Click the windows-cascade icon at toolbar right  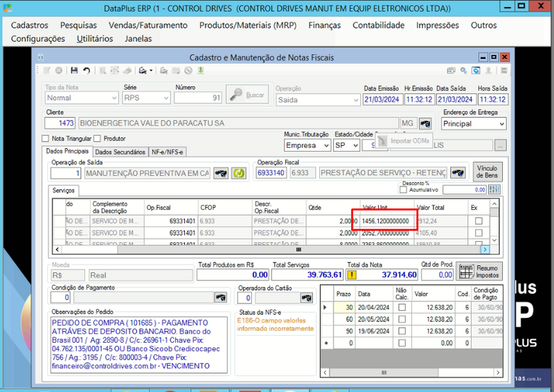pyautogui.click(x=451, y=71)
